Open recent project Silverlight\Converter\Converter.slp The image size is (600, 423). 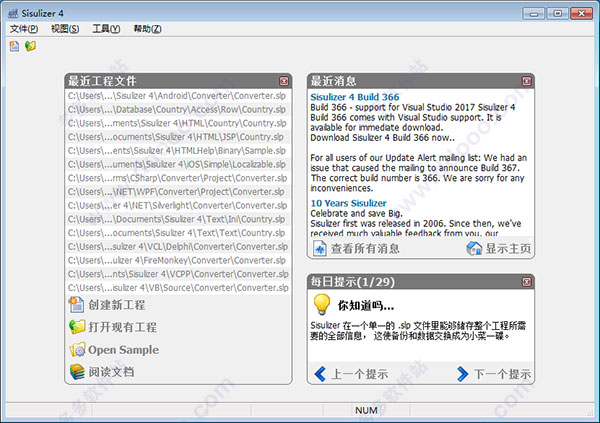178,206
